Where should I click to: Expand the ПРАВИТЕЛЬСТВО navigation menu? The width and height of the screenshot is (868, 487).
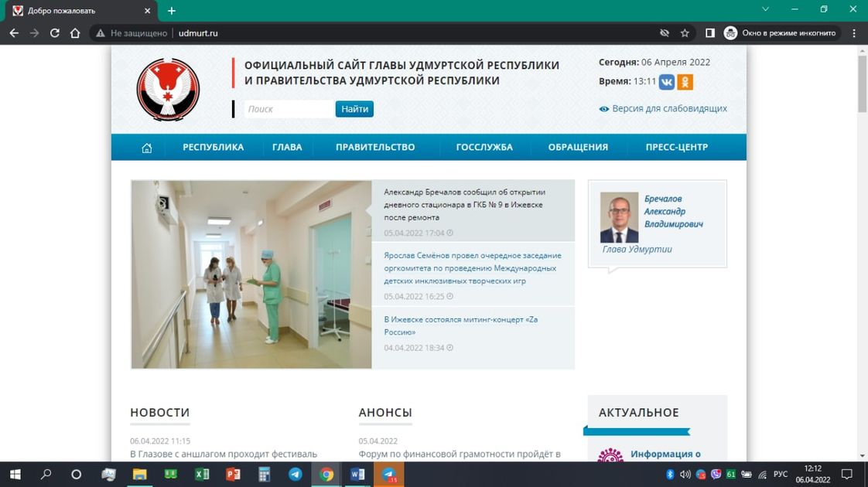point(375,148)
